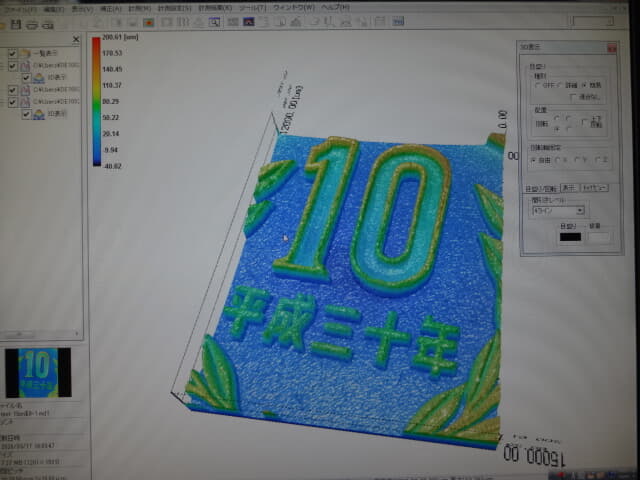Click the first 3D表示 rainbow surface icon
Image resolution: width=640 pixels, height=480 pixels.
point(39,78)
